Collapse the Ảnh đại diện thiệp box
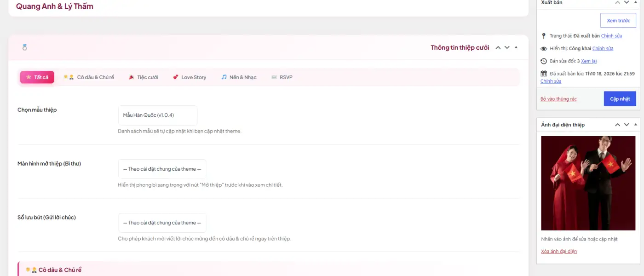 tap(636, 125)
